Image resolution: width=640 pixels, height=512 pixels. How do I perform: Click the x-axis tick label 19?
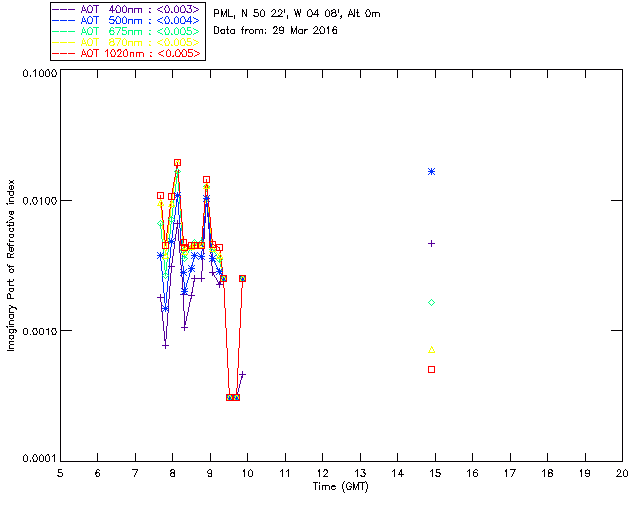click(x=585, y=473)
